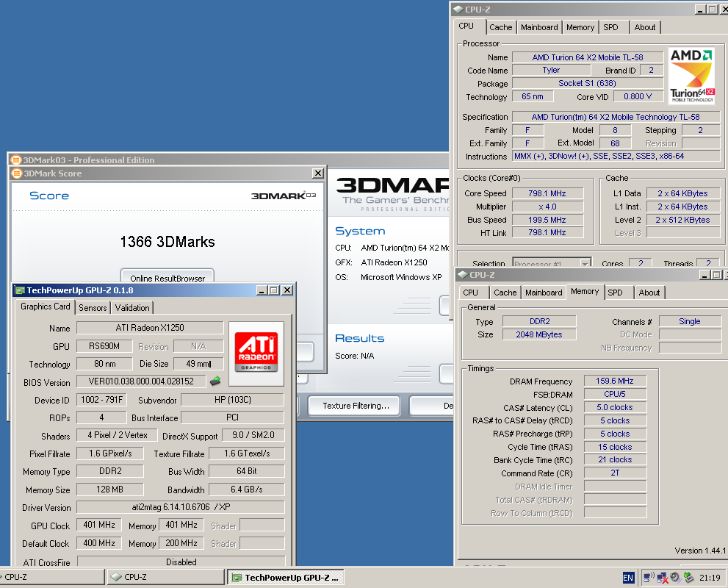Image resolution: width=728 pixels, height=588 pixels.
Task: Open the Sensors tab in GPU-Z
Action: (93, 307)
